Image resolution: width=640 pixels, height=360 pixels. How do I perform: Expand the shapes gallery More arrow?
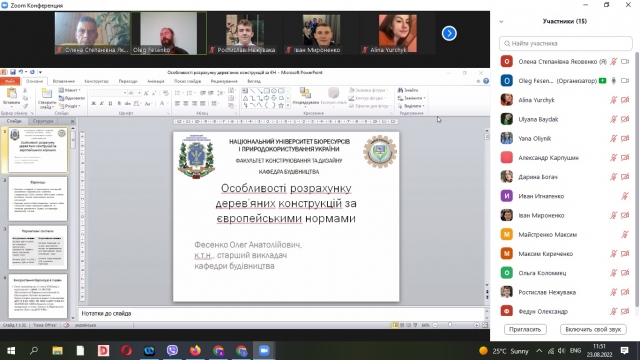point(288,105)
